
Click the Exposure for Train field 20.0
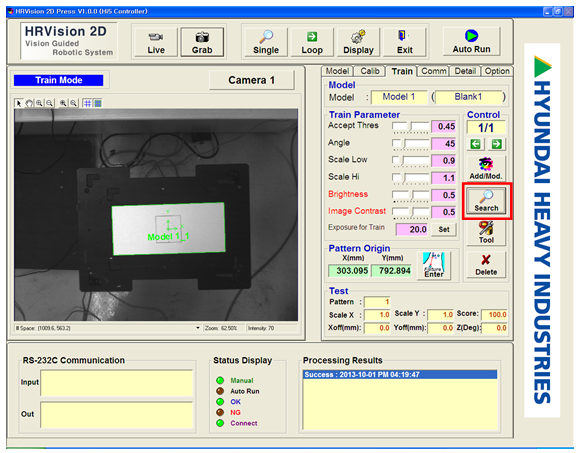412,229
